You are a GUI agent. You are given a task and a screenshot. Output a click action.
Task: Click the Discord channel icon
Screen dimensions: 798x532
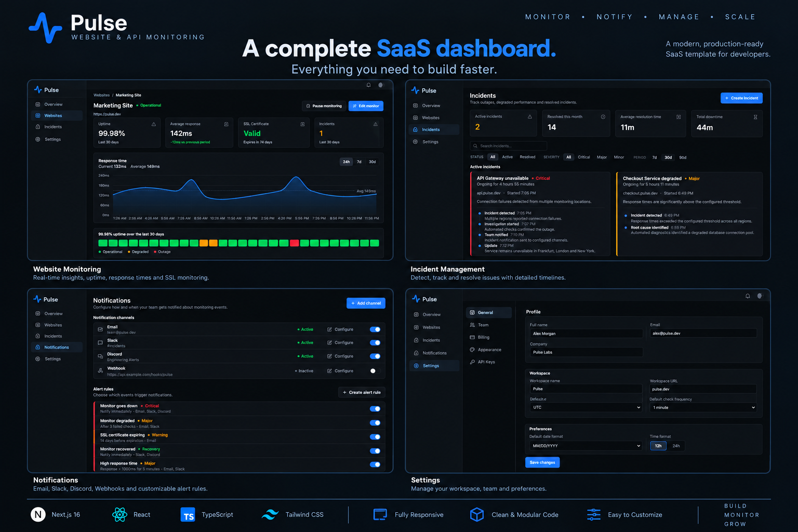coord(100,356)
